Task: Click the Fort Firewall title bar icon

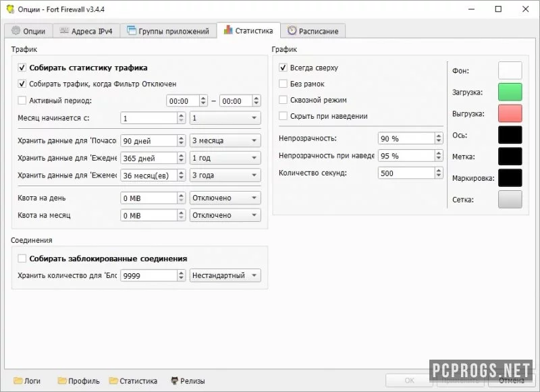Action: click(x=11, y=9)
